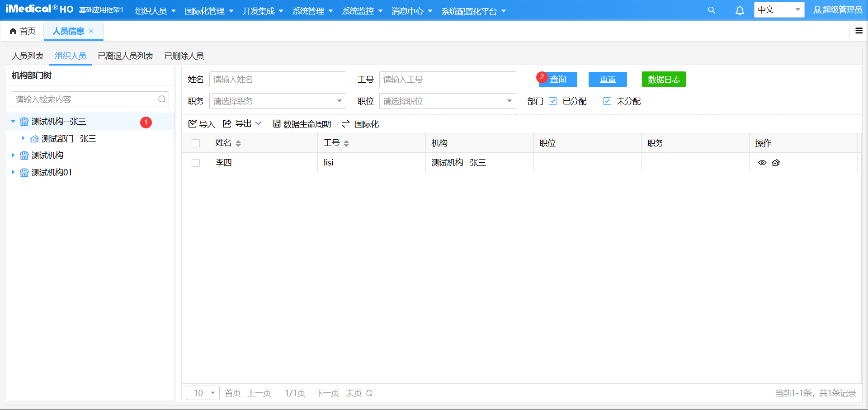Viewport: 868px width, 410px height.
Task: Click the 数据日志 button
Action: tap(663, 79)
